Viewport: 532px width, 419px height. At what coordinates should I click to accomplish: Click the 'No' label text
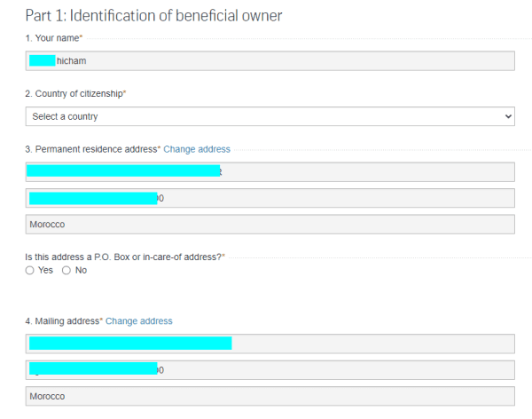[81, 271]
